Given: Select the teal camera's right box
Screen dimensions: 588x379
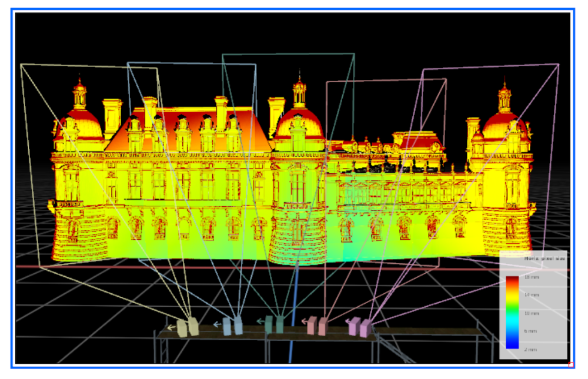Looking at the screenshot, I should (x=280, y=324).
